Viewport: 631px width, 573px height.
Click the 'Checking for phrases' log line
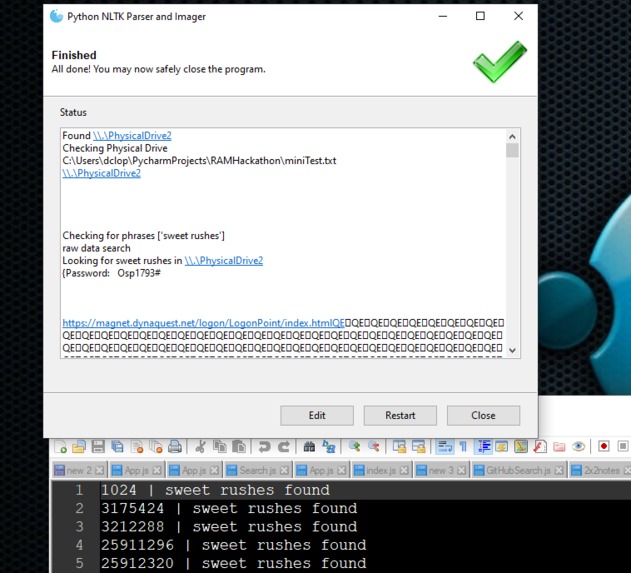[144, 235]
